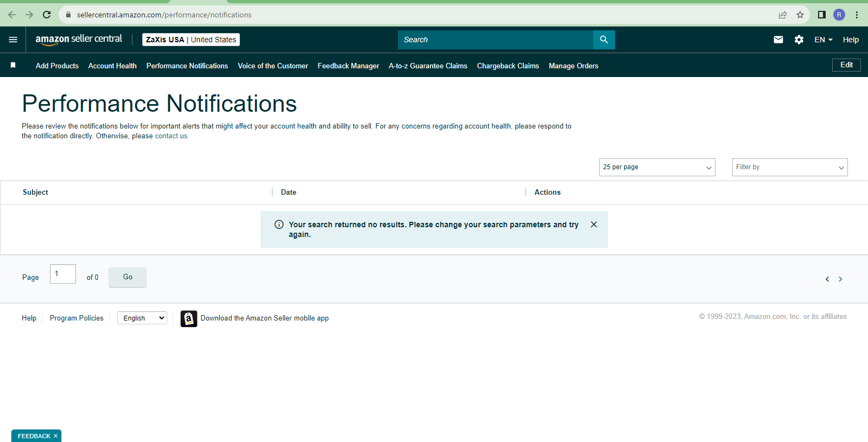
Task: Go to next page arrow
Action: [840, 279]
